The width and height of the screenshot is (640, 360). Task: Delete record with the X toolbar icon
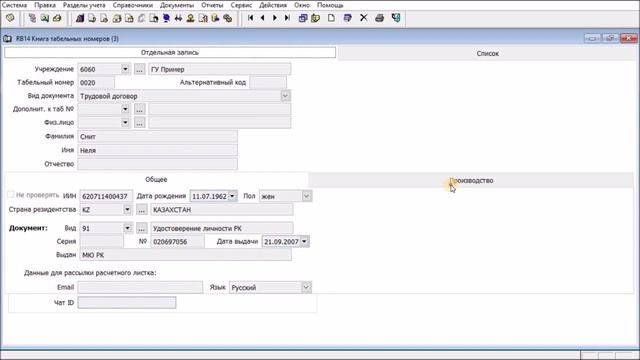tap(363, 18)
